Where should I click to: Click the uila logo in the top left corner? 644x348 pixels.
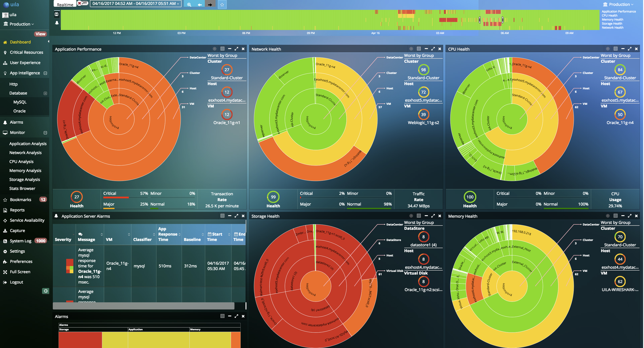point(10,4)
